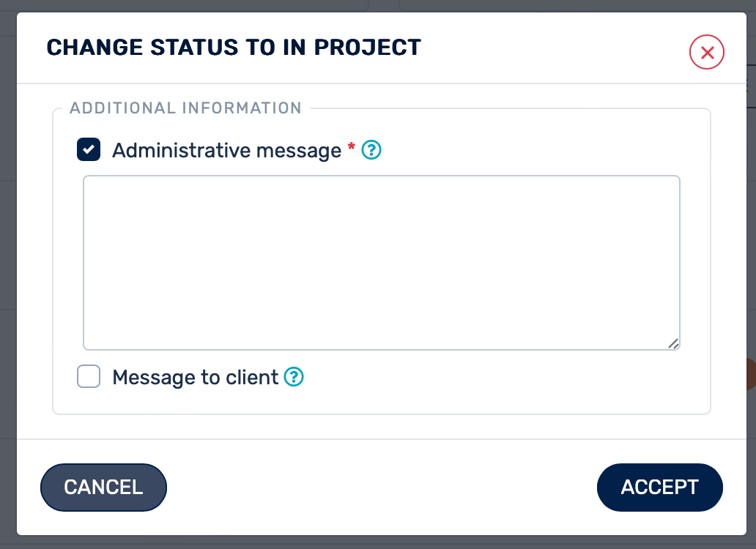Open help tooltip for Message to client
Viewport: 756px width, 549px height.
pyautogui.click(x=294, y=378)
